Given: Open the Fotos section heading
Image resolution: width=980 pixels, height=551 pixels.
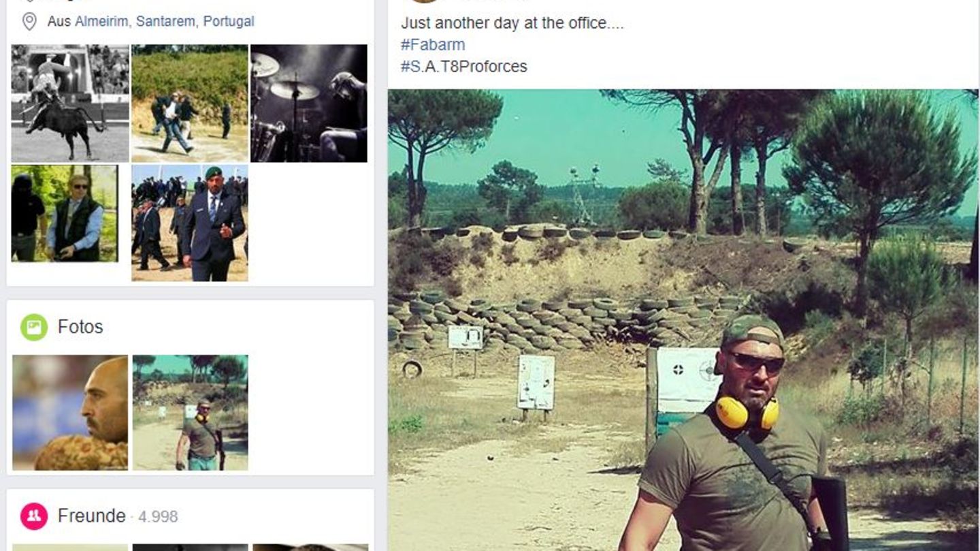Looking at the screenshot, I should [80, 327].
